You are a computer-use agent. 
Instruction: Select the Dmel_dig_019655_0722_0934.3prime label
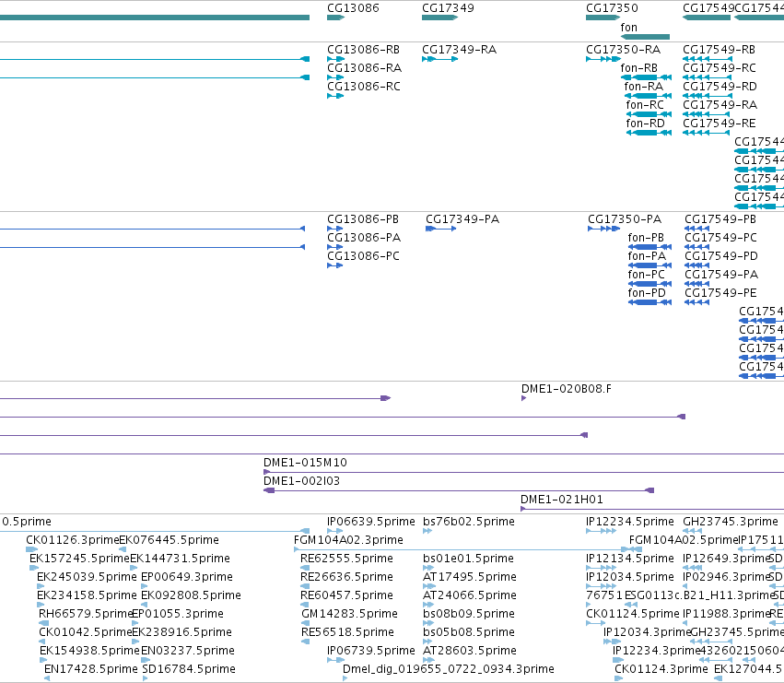click(x=449, y=669)
